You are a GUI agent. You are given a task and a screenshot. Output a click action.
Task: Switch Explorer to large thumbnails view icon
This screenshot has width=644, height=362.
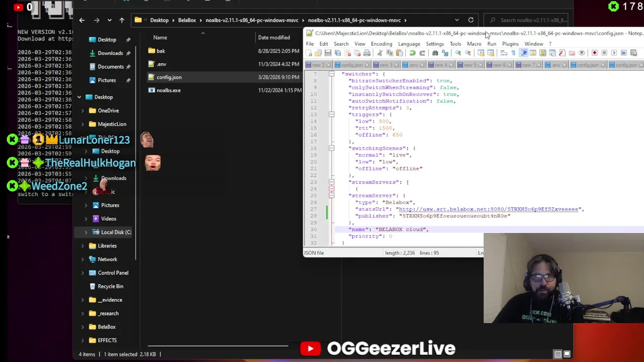click(567, 354)
